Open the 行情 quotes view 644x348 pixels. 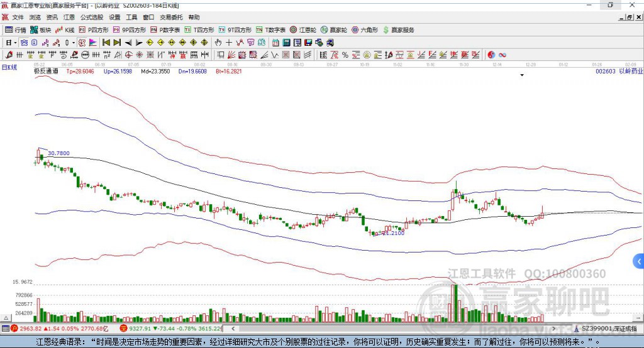pos(16,30)
